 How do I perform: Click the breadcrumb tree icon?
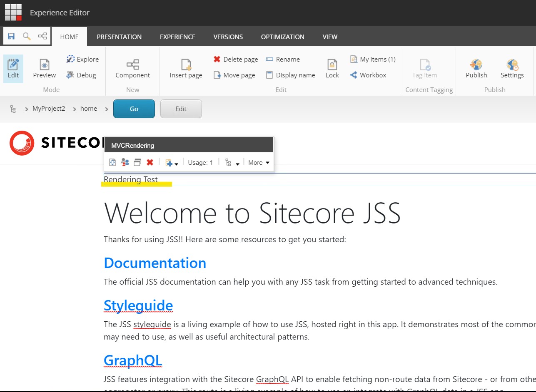click(x=13, y=109)
